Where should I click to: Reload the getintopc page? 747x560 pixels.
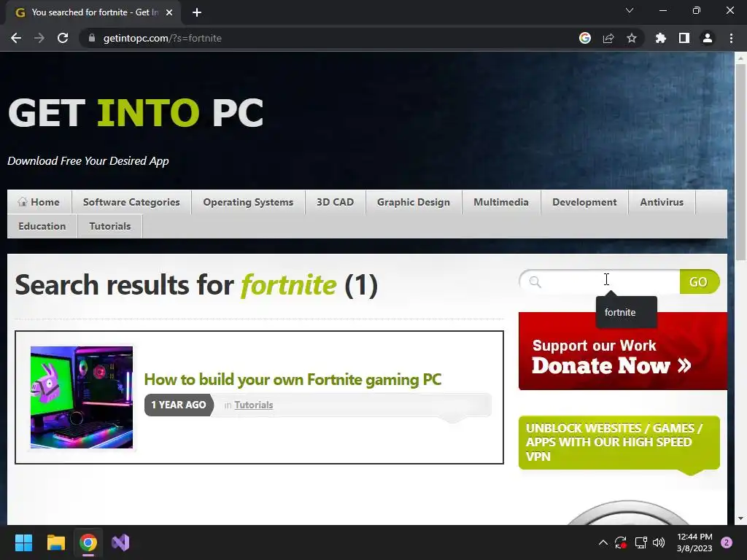[x=63, y=38]
